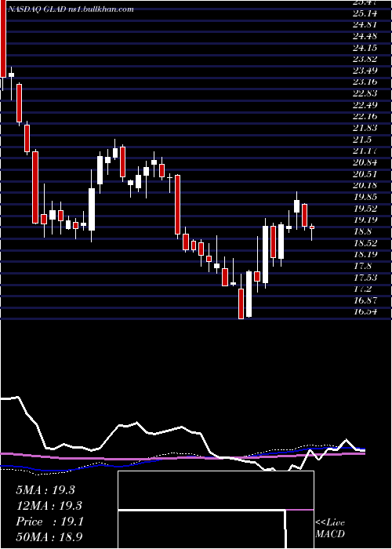Select the 18.19 price level label
The image size is (392, 549).
365,254
